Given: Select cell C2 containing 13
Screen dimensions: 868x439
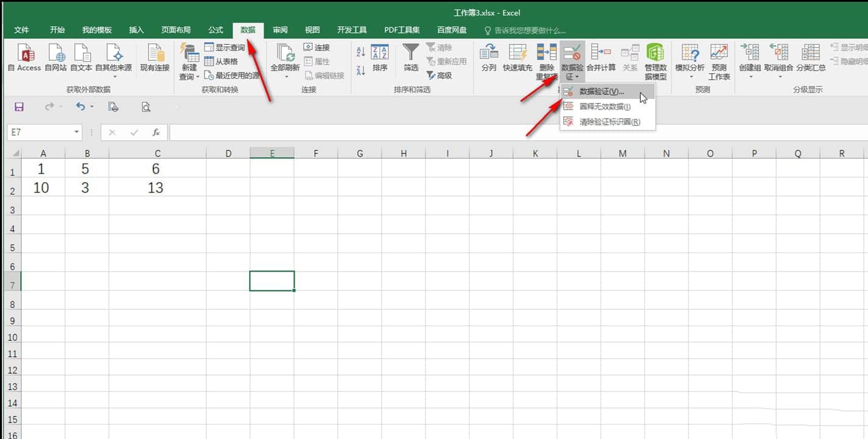Looking at the screenshot, I should click(158, 188).
